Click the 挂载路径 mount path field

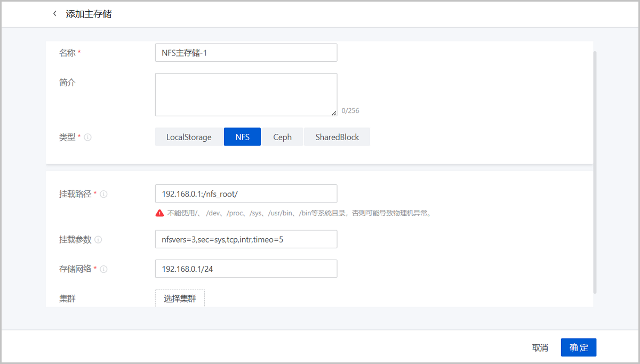[246, 194]
